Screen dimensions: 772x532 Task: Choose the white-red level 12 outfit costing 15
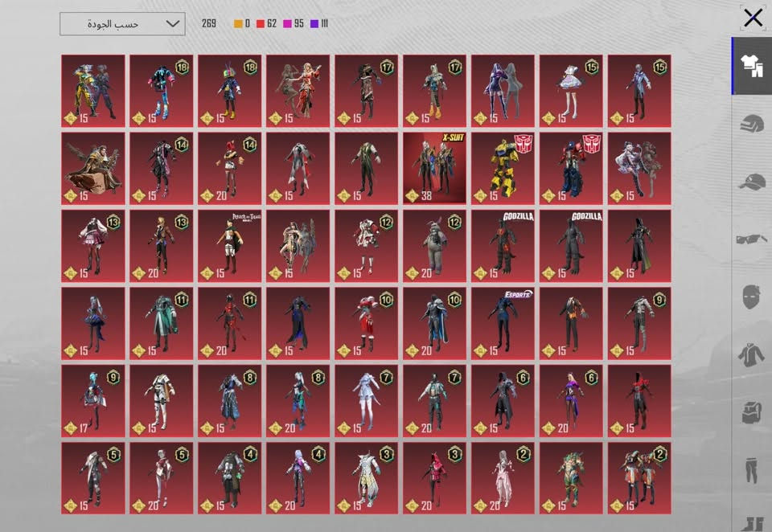[x=367, y=246]
